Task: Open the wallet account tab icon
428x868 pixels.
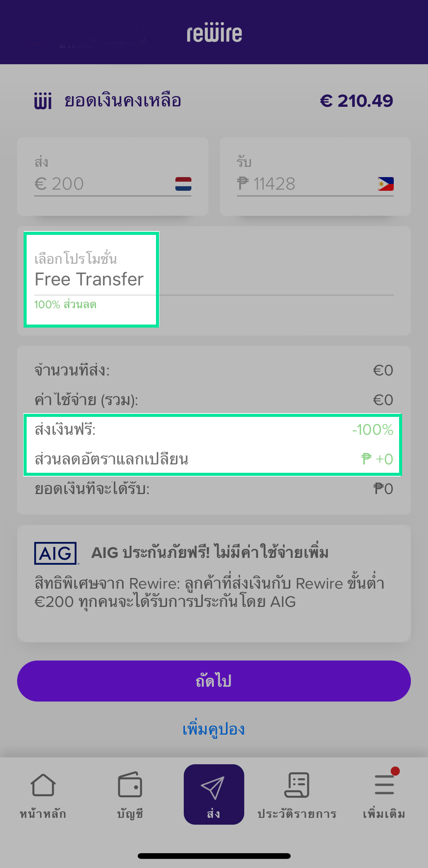Action: tap(130, 785)
